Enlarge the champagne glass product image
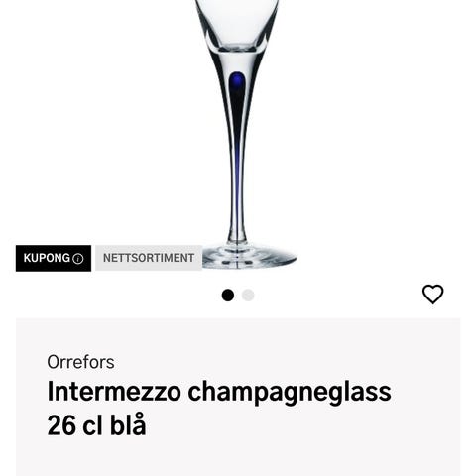 click(238, 134)
